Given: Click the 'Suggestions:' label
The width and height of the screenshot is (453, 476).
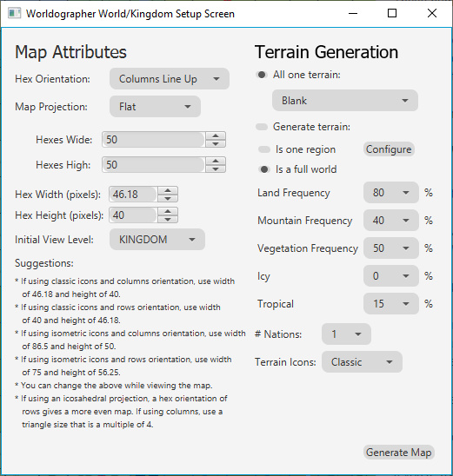Looking at the screenshot, I should 44,263.
